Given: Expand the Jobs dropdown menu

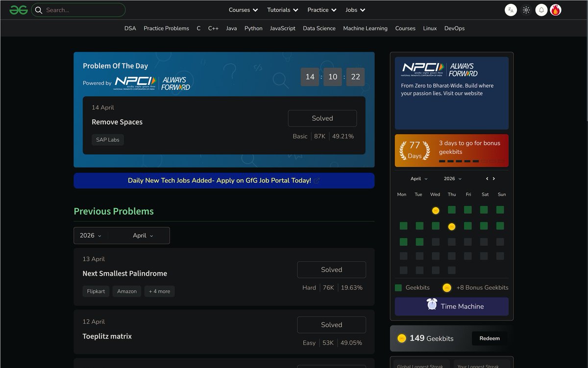Looking at the screenshot, I should pos(355,10).
